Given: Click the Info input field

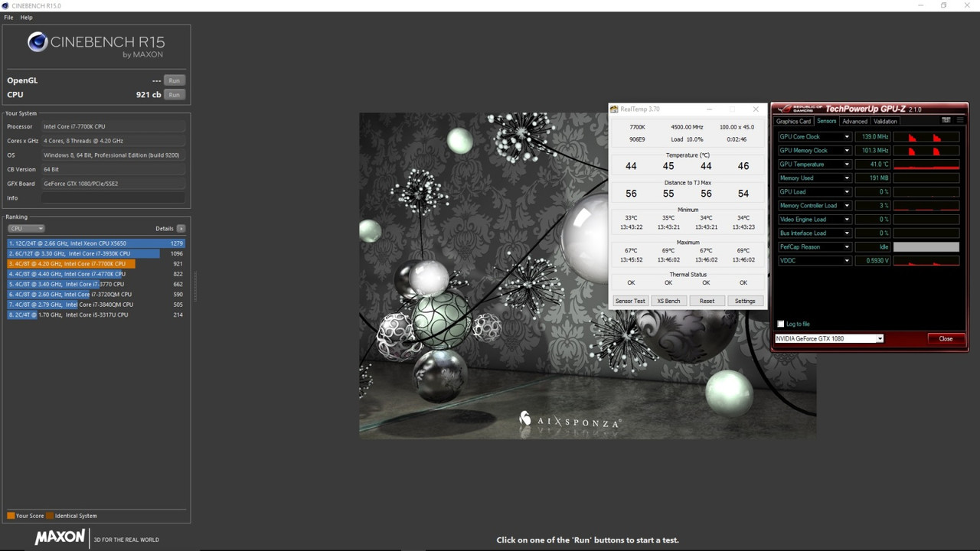Looking at the screenshot, I should [113, 198].
